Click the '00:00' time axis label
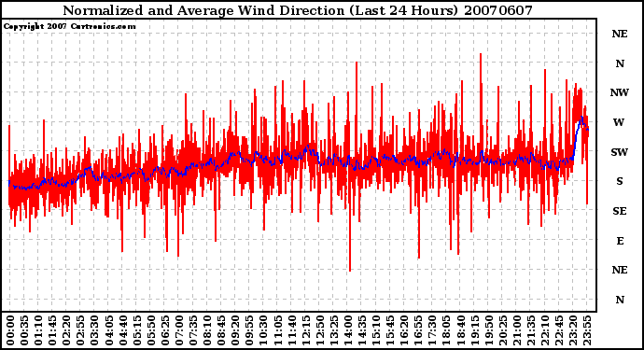The height and width of the screenshot is (350, 644). click(x=10, y=330)
